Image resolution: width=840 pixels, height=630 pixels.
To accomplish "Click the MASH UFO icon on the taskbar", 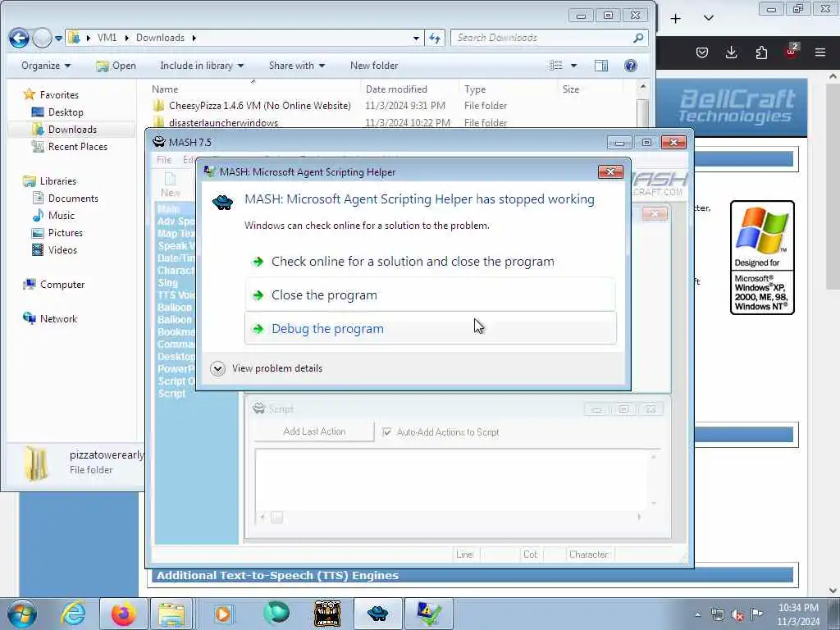I will [377, 614].
